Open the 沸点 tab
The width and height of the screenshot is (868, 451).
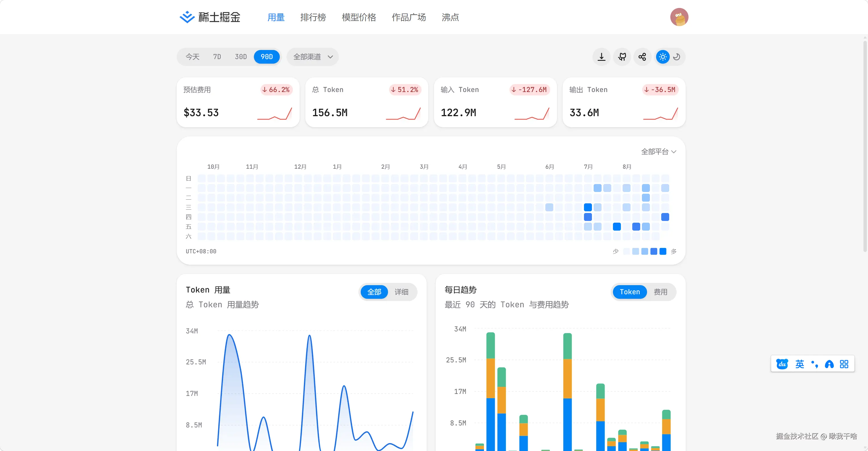tap(450, 17)
